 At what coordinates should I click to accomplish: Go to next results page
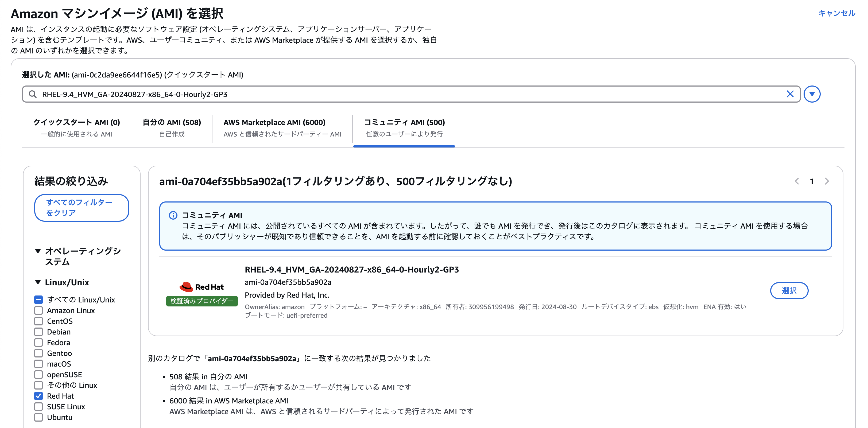[x=827, y=181]
